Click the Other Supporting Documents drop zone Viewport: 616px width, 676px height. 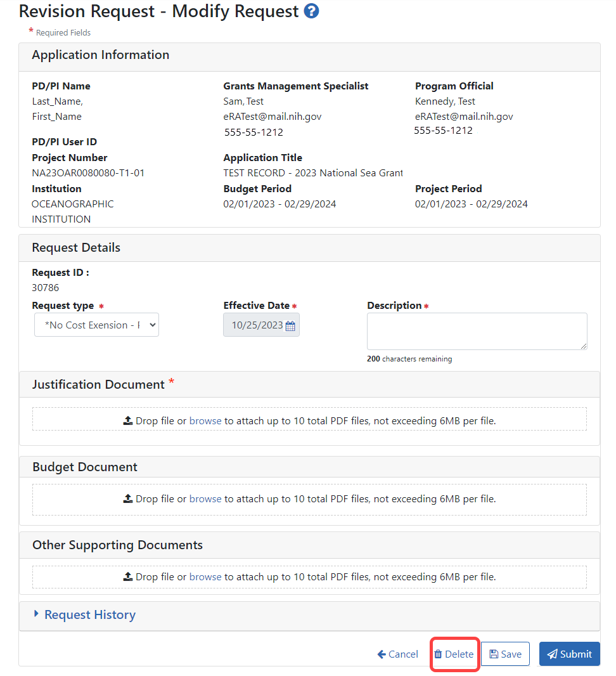(x=309, y=577)
